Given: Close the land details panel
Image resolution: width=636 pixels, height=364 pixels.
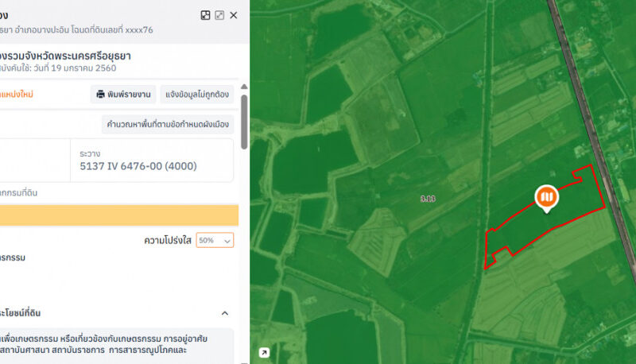Looking at the screenshot, I should coord(234,15).
